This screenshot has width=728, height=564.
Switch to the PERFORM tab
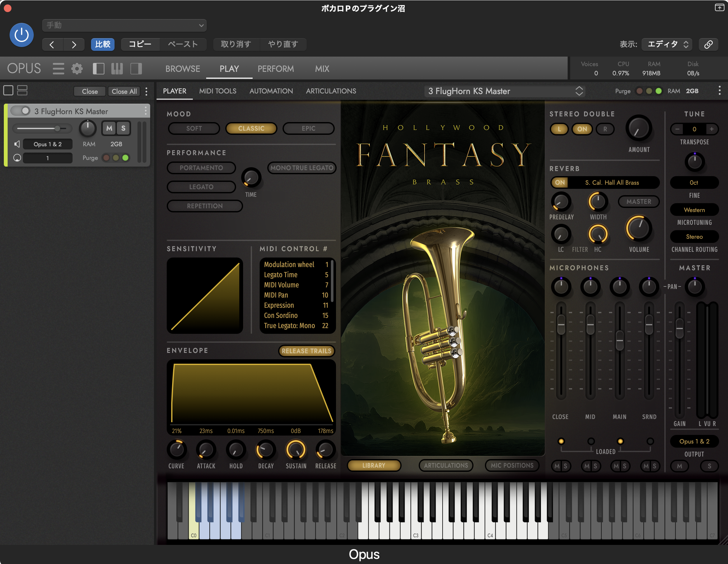click(276, 69)
